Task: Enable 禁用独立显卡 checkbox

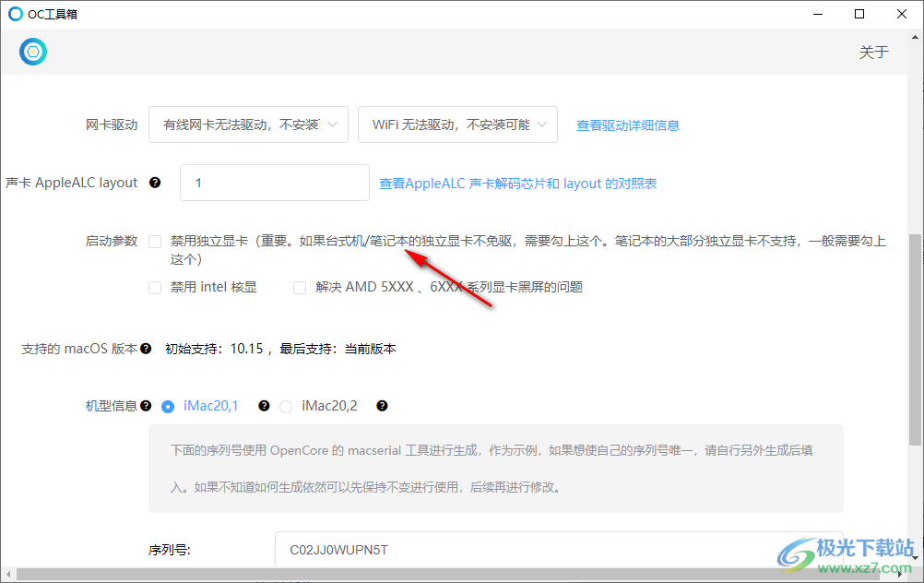Action: 155,242
